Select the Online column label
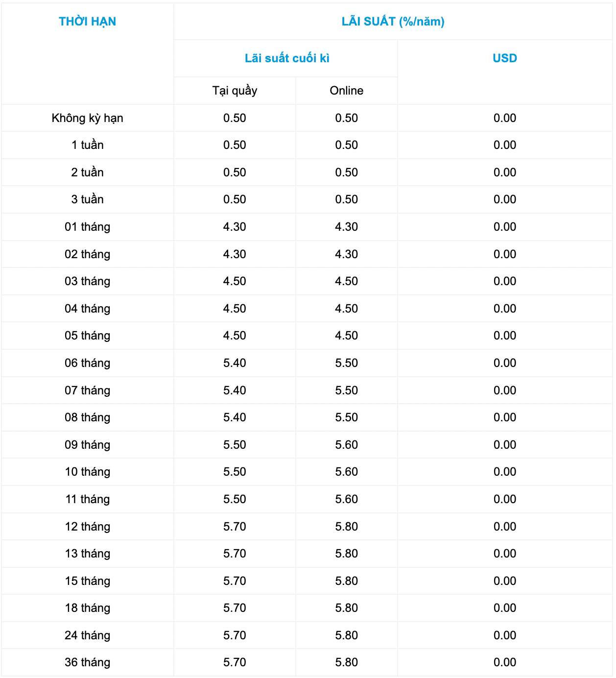The height and width of the screenshot is (678, 616). tap(346, 91)
